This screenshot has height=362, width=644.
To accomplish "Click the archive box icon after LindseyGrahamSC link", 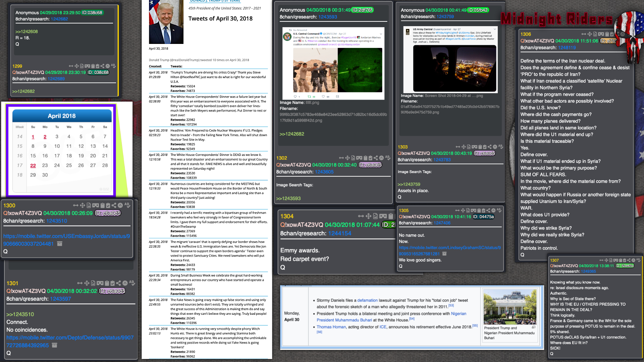I will [444, 254].
